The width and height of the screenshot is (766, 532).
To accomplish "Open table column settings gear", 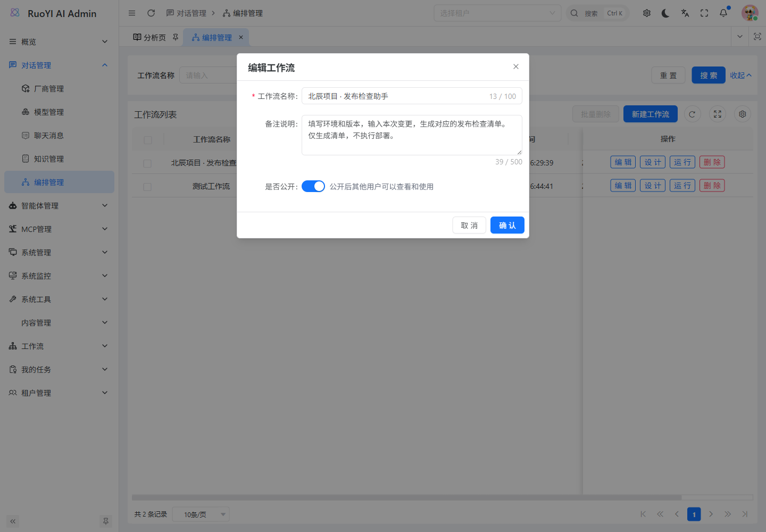I will tap(743, 114).
